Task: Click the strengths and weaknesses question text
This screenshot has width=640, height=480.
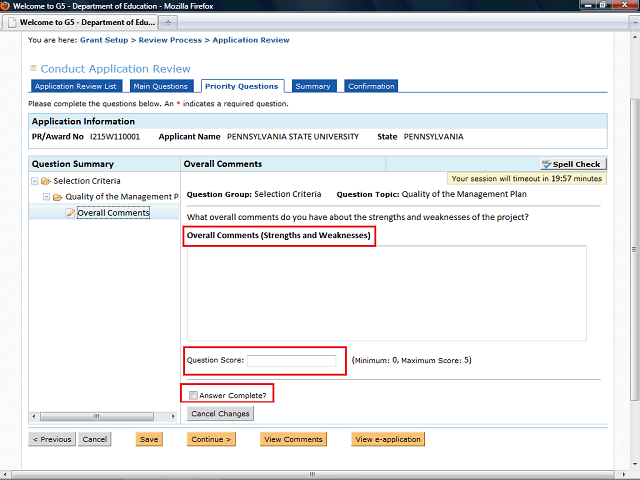Action: [x=358, y=217]
